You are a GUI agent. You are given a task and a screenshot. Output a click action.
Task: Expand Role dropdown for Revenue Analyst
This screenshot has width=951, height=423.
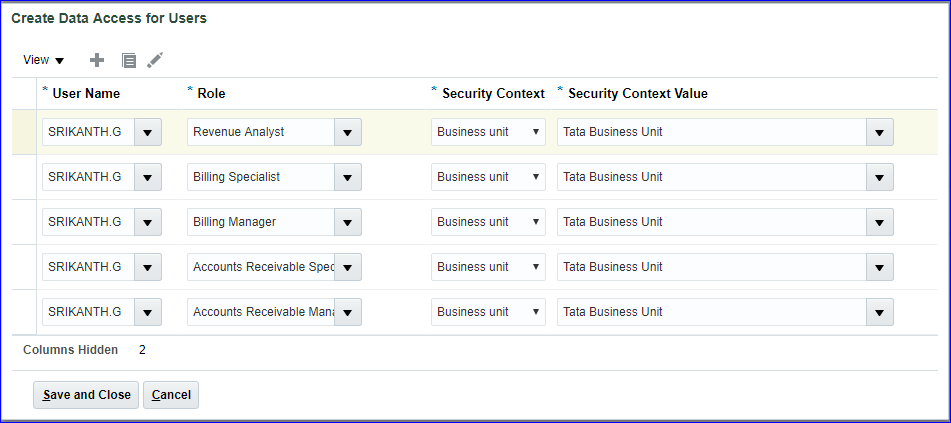(x=348, y=132)
